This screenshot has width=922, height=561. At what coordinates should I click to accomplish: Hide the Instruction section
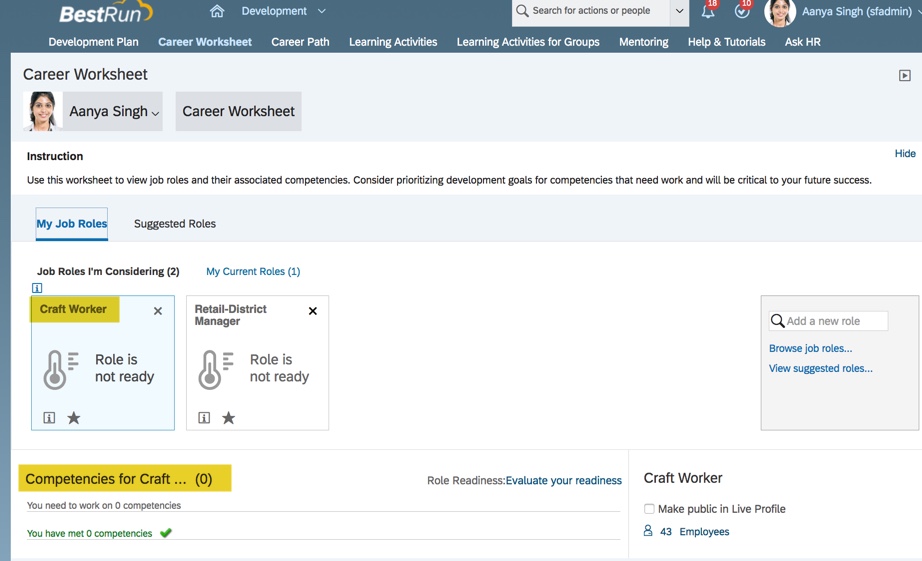[x=904, y=154]
